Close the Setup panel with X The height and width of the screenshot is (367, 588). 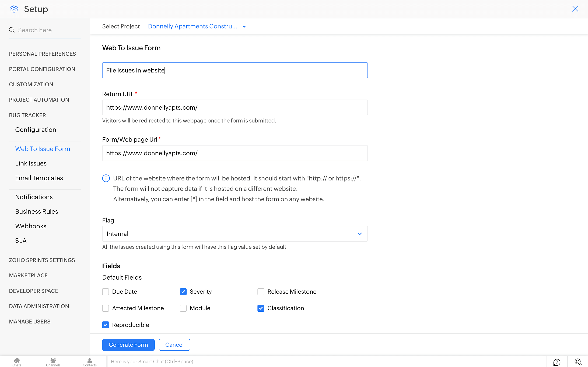(575, 9)
